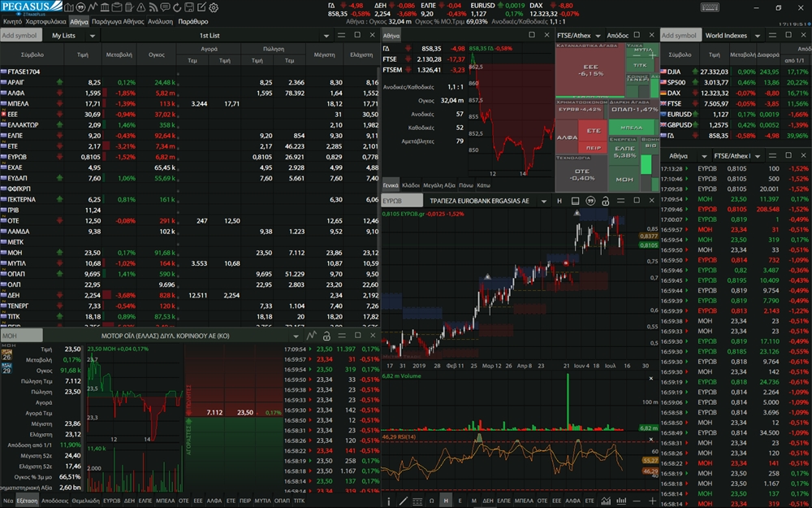
Task: Click the Add symbol field in 1st List
Action: click(x=21, y=35)
